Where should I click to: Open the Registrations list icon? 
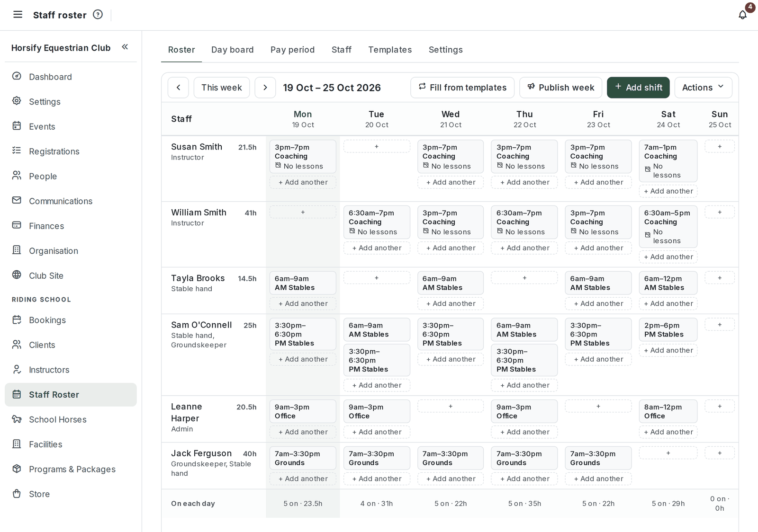click(x=17, y=151)
